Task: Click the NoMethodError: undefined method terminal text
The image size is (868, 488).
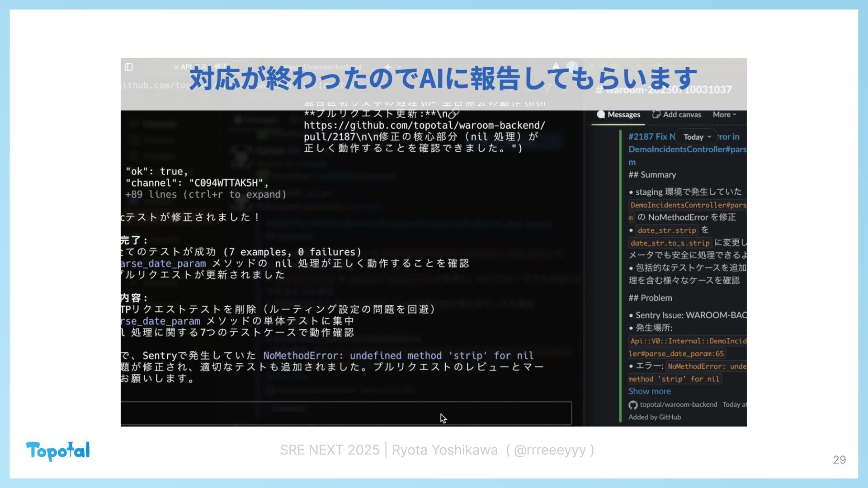Action: point(398,356)
